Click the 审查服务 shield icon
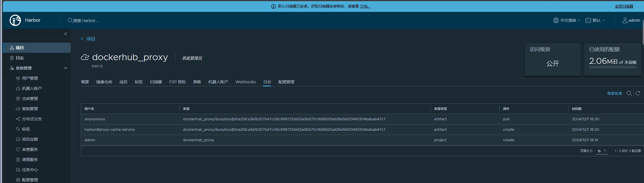The width and height of the screenshot is (644, 183). pyautogui.click(x=18, y=149)
